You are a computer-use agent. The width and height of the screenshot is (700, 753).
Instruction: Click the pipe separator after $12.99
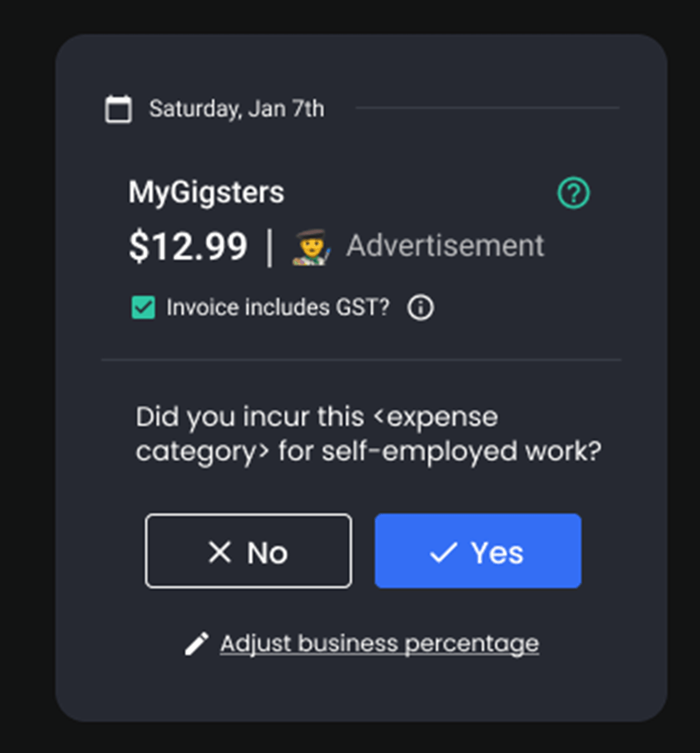coord(270,247)
